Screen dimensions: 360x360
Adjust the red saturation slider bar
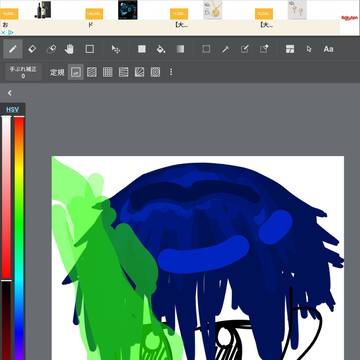[6, 197]
